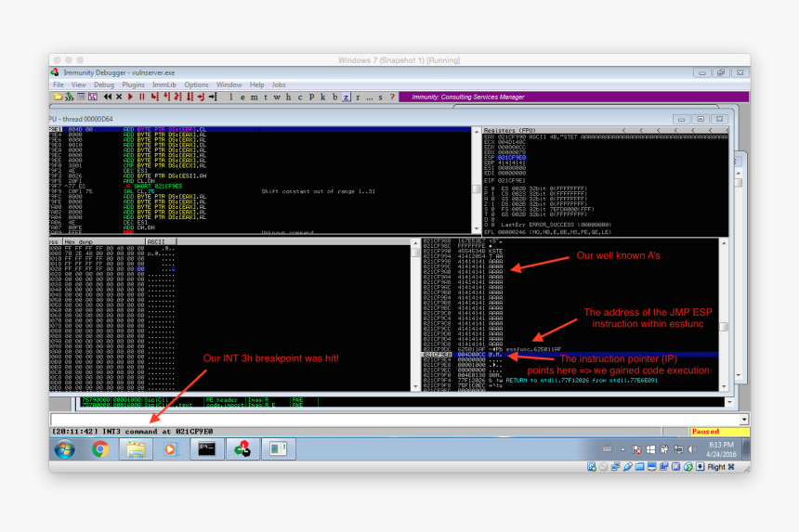This screenshot has width=799, height=532.
Task: Click the dump pane scroll down arrow
Action: coord(415,386)
